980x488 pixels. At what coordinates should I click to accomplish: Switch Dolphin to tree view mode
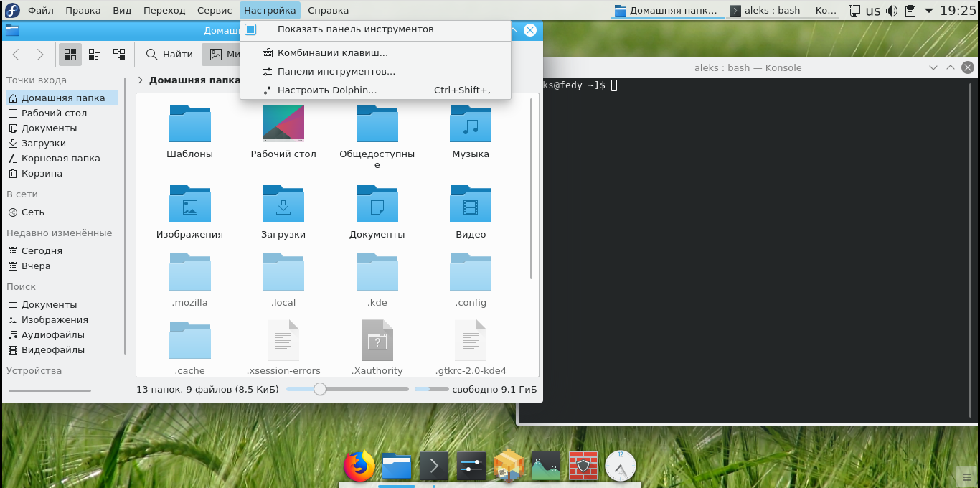pyautogui.click(x=119, y=54)
